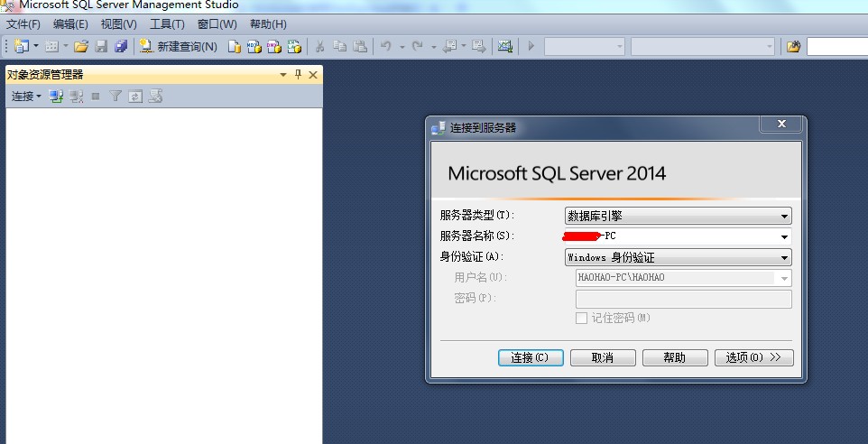Click into the toolbar Find search box
This screenshot has height=444, width=868.
click(x=837, y=47)
